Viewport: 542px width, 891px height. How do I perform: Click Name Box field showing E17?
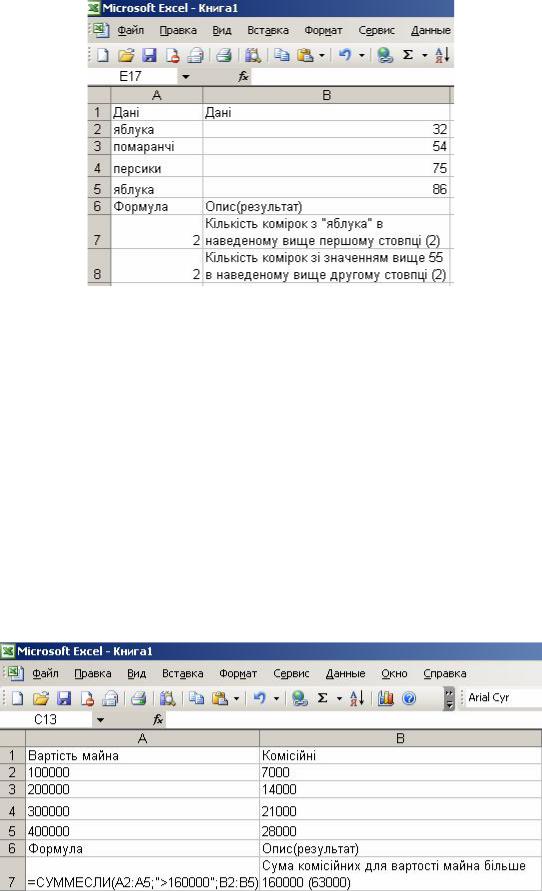coord(134,76)
